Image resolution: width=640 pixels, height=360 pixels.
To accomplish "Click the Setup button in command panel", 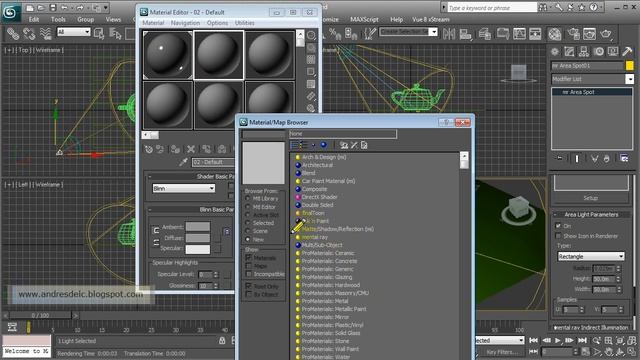I will click(x=591, y=198).
